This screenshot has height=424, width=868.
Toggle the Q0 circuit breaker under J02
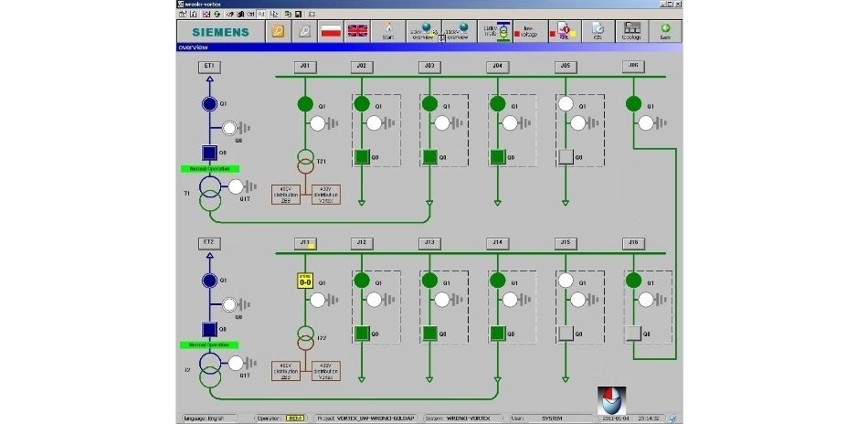point(361,156)
